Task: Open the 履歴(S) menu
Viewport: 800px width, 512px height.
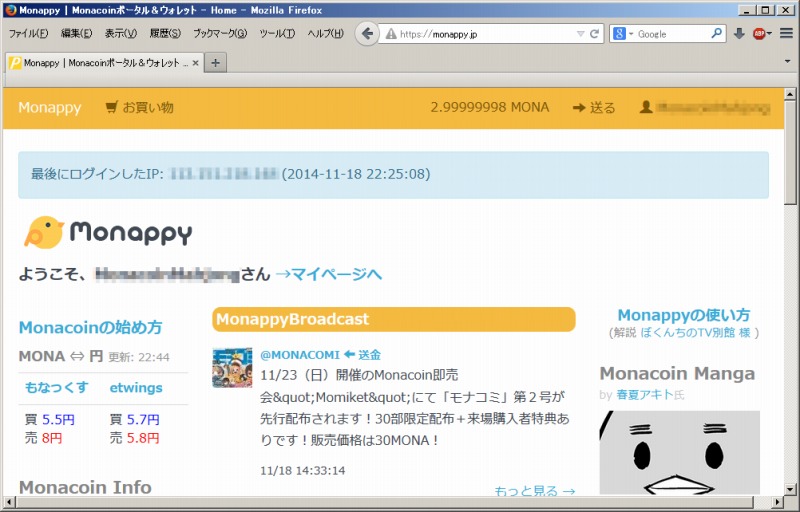Action: click(x=165, y=34)
